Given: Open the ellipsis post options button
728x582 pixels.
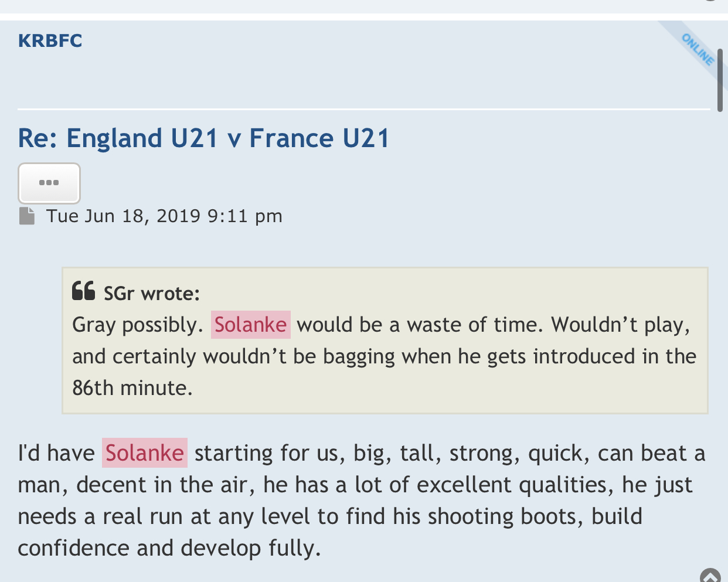Looking at the screenshot, I should (x=49, y=183).
